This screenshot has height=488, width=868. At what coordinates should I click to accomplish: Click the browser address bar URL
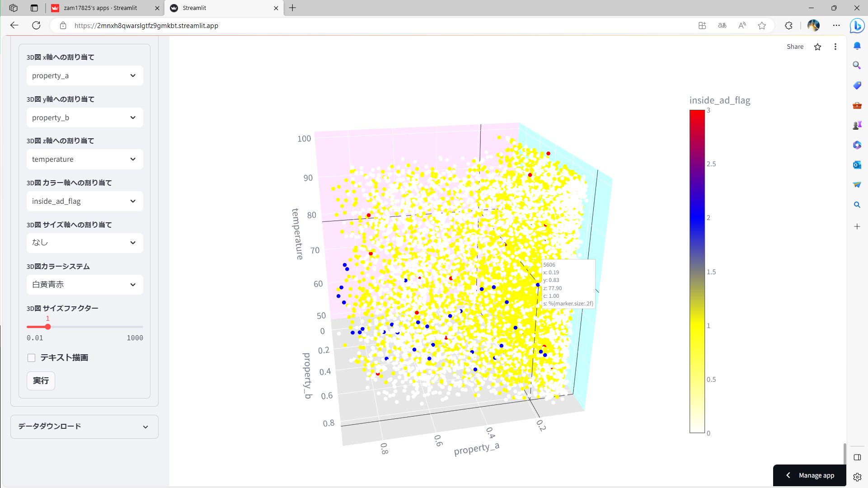(x=146, y=26)
